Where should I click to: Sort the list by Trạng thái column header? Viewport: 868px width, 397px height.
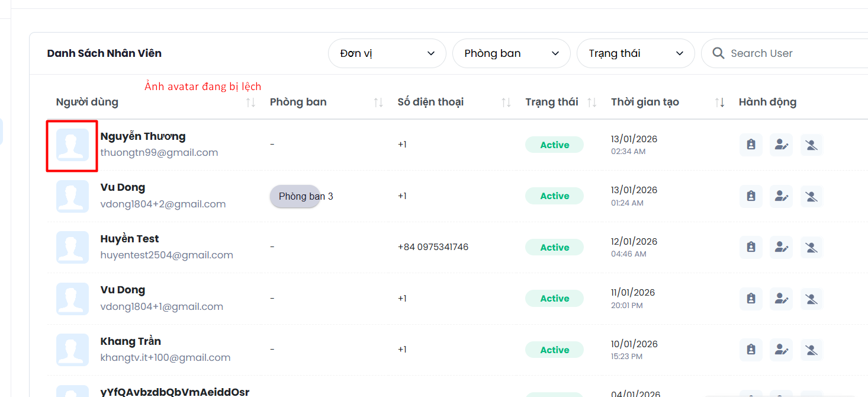[591, 103]
